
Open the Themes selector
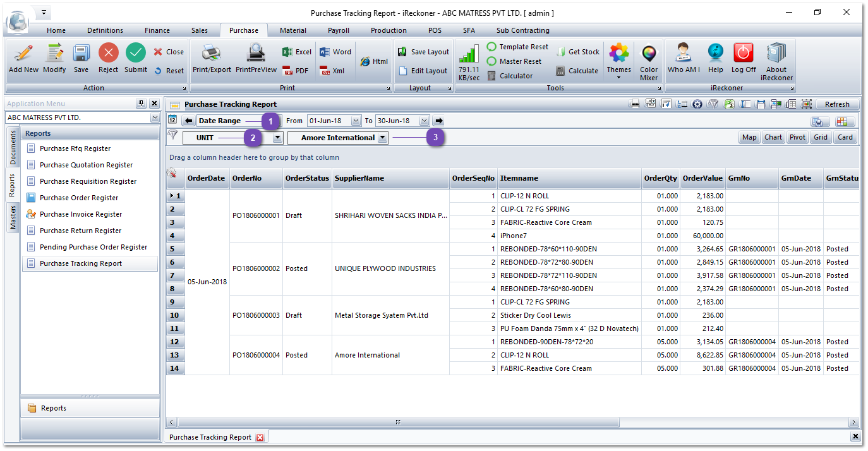(618, 60)
